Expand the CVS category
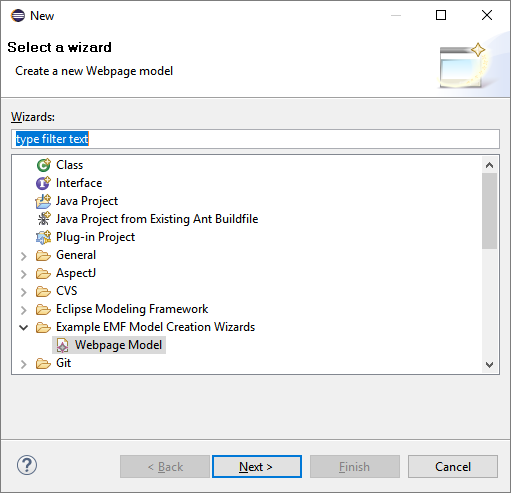Image resolution: width=511 pixels, height=493 pixels. tap(23, 292)
